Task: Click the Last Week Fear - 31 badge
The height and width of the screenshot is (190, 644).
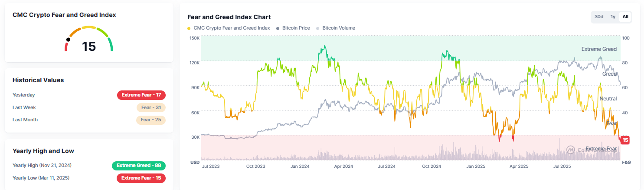Action: [x=151, y=107]
